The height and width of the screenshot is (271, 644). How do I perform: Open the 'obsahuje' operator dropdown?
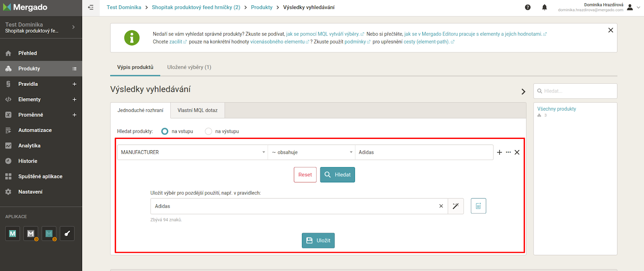(x=312, y=152)
